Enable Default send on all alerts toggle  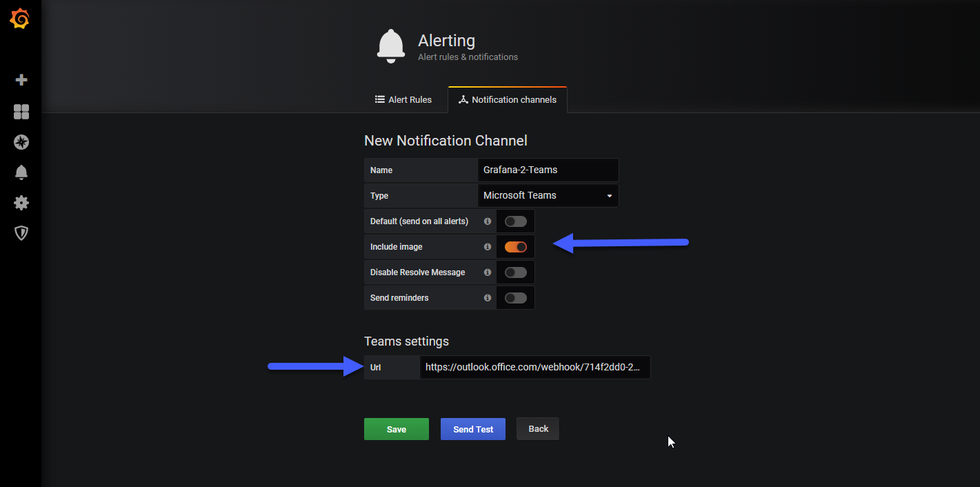pyautogui.click(x=516, y=221)
